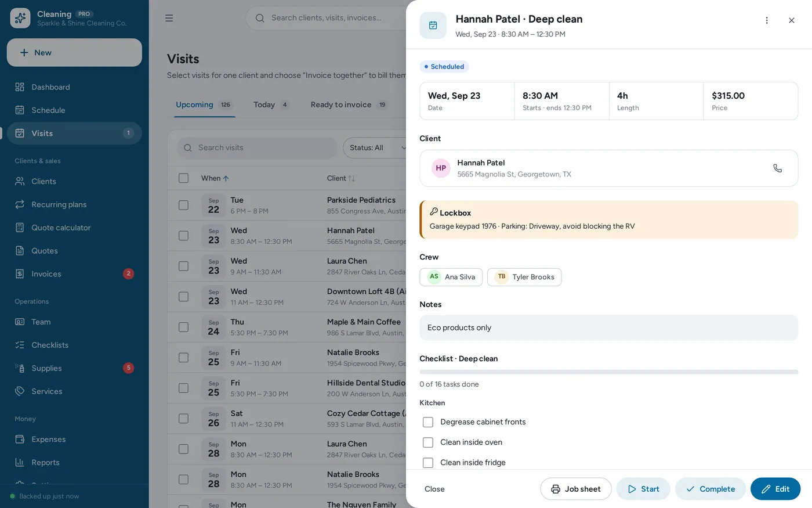Screen dimensions: 812x508
Task: Close the Hannah Patel visit panel
Action: [792, 20]
